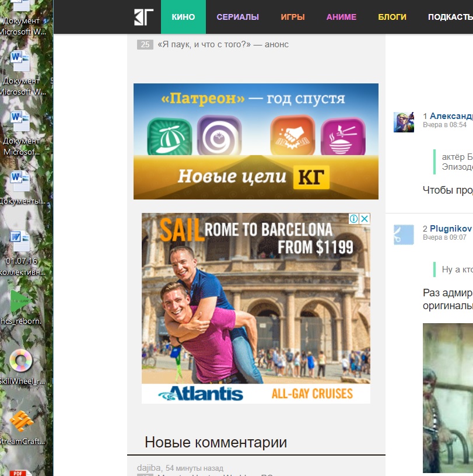473x476 pixels.
Task: Click Plugnikov's placeholder avatar
Action: 404,235
